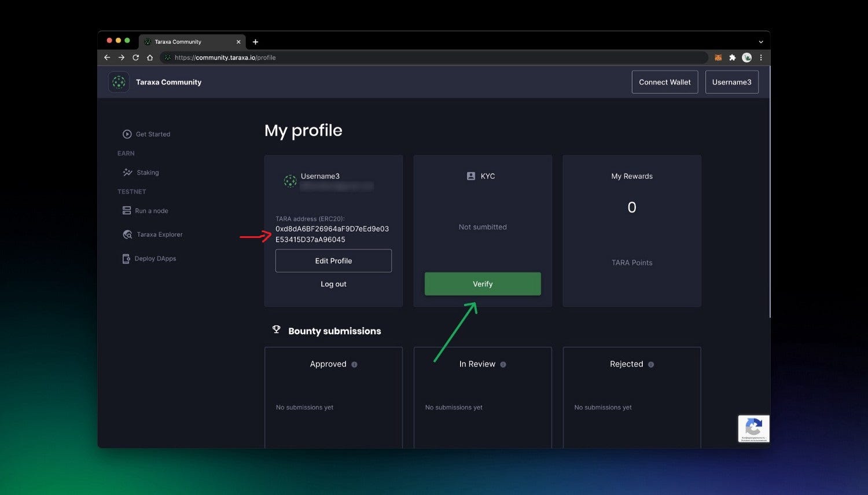Click the browser forward arrow
Image resolution: width=868 pixels, height=495 pixels.
pyautogui.click(x=122, y=57)
